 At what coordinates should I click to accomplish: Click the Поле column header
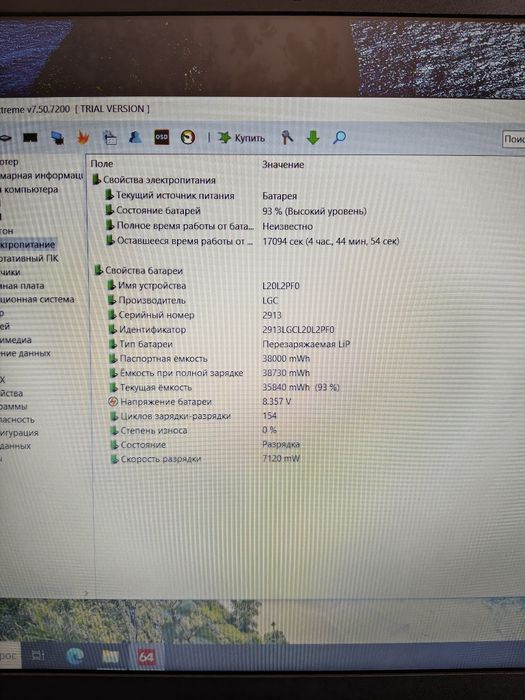[x=101, y=164]
